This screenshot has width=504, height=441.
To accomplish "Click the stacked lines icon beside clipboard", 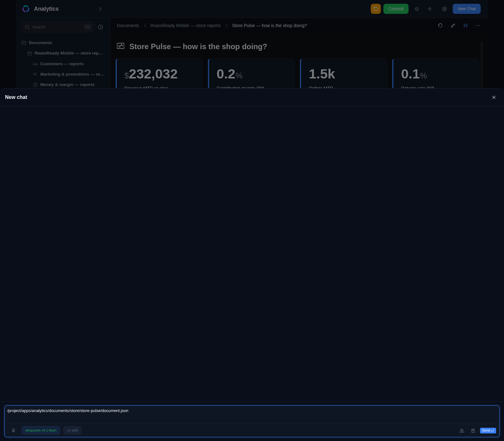I will tap(462, 431).
